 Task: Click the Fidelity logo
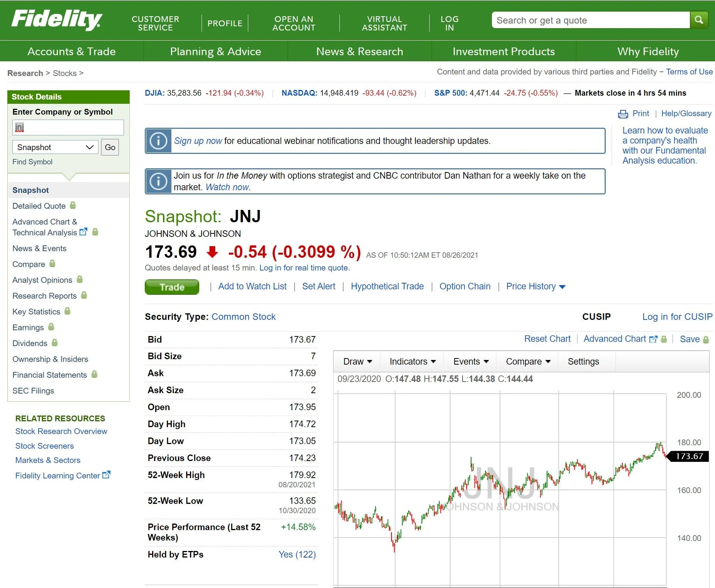[x=57, y=20]
